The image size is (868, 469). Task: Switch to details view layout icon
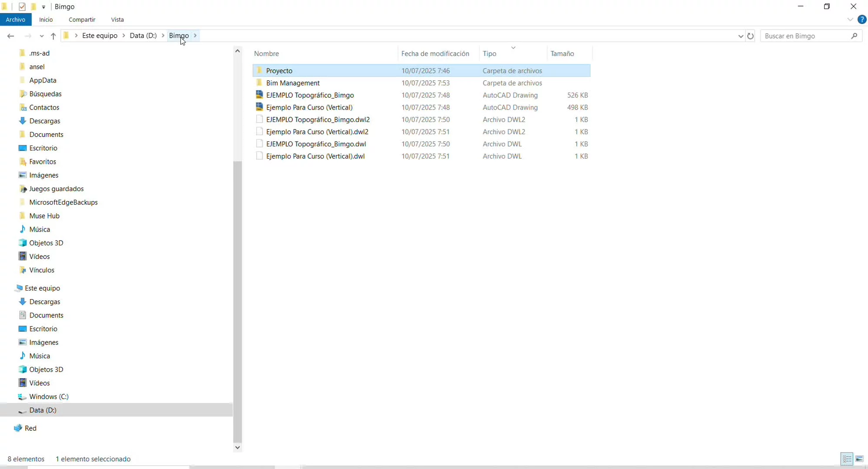pyautogui.click(x=847, y=459)
